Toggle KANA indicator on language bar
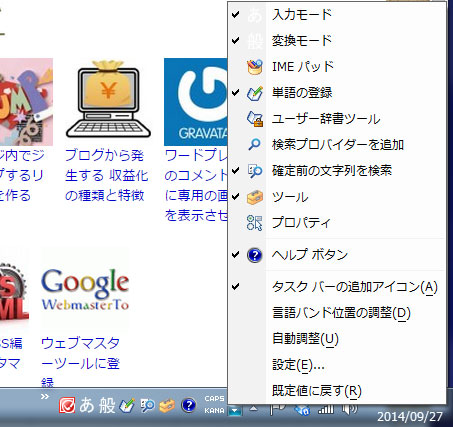 tap(214, 411)
